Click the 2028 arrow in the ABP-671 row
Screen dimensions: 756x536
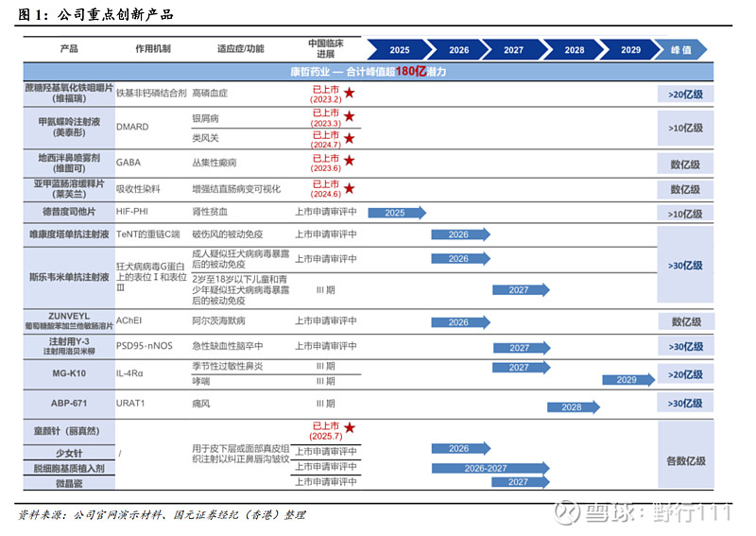tap(574, 407)
